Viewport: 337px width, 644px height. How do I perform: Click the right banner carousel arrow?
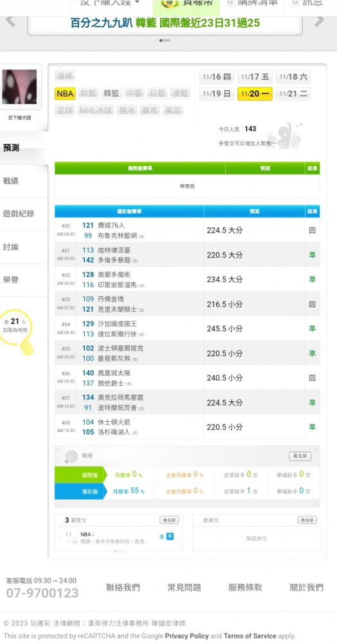click(x=319, y=21)
